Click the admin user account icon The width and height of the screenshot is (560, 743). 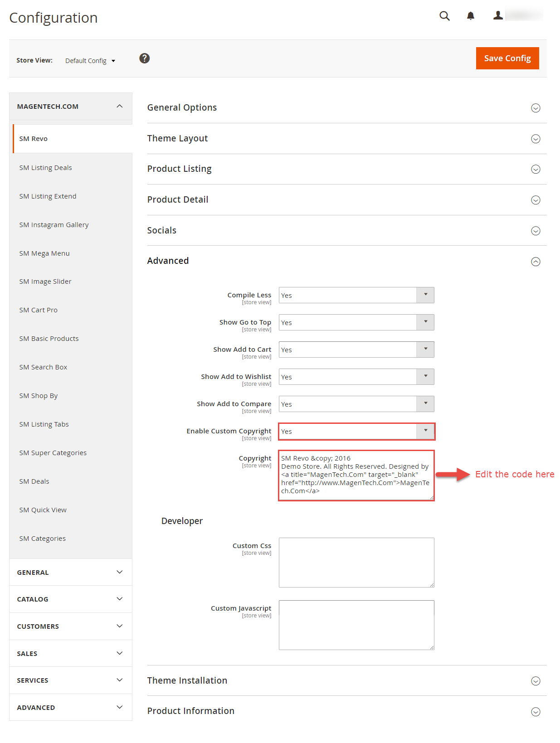click(x=498, y=16)
